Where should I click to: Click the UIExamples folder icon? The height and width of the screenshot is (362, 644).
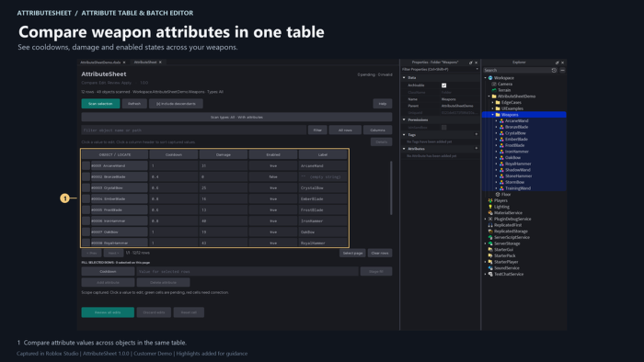click(498, 108)
